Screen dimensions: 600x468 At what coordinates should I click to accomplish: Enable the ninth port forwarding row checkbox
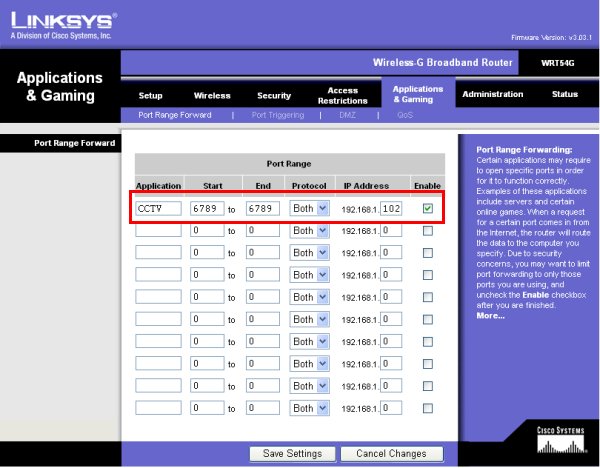(x=427, y=386)
